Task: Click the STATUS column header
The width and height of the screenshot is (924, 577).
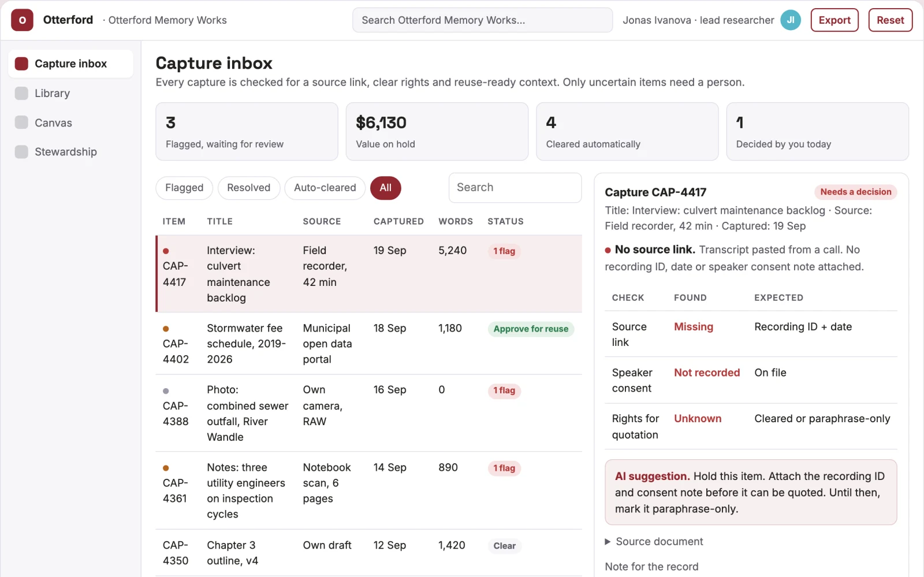Action: (x=505, y=222)
